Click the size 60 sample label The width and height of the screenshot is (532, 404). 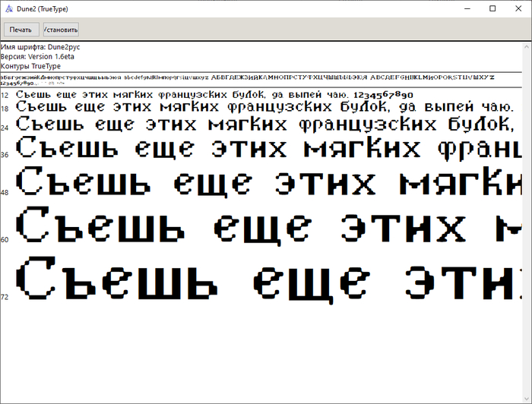click(x=5, y=240)
